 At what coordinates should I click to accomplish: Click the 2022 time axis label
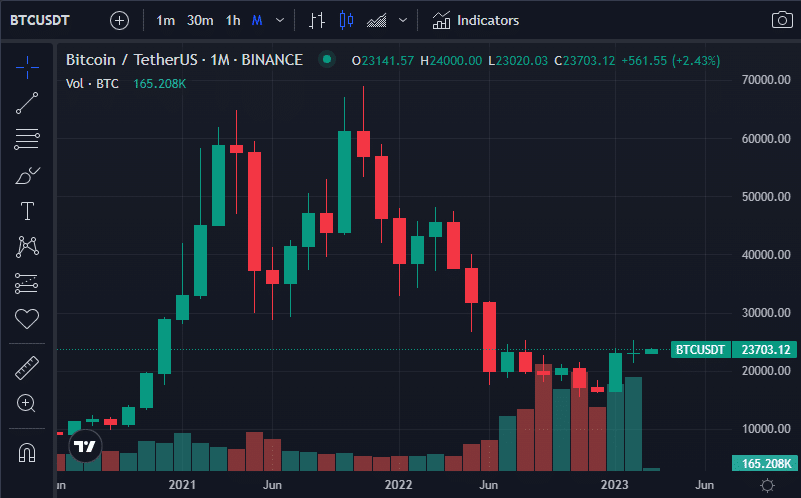click(x=398, y=485)
